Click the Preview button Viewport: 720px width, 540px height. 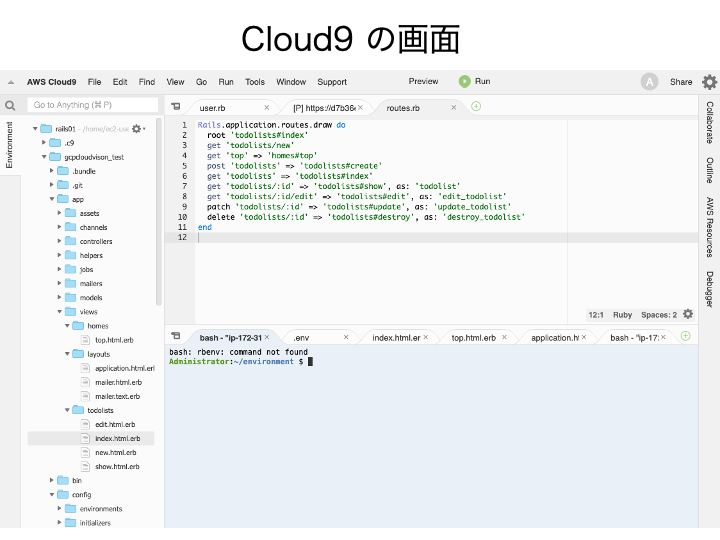point(423,81)
